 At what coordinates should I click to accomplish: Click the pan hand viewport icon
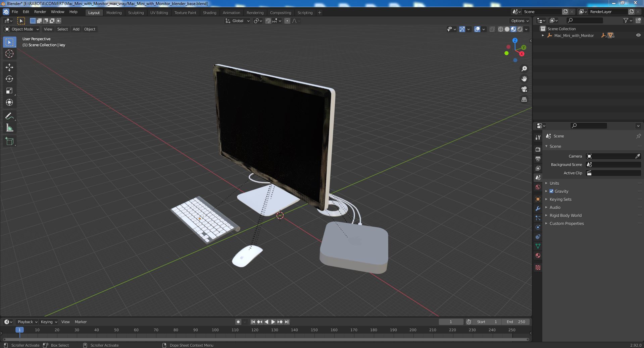coord(524,79)
